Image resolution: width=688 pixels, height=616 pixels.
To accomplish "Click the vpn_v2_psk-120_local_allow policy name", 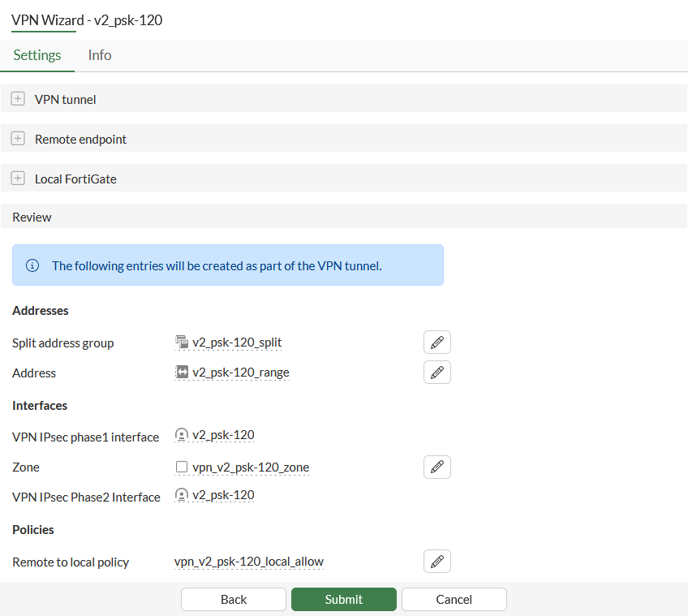I will (x=249, y=562).
